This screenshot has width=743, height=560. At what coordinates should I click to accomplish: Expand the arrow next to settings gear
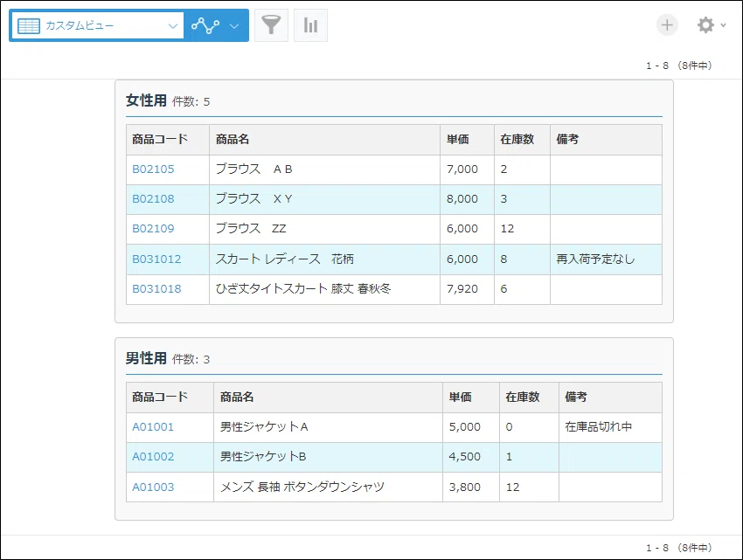723,25
